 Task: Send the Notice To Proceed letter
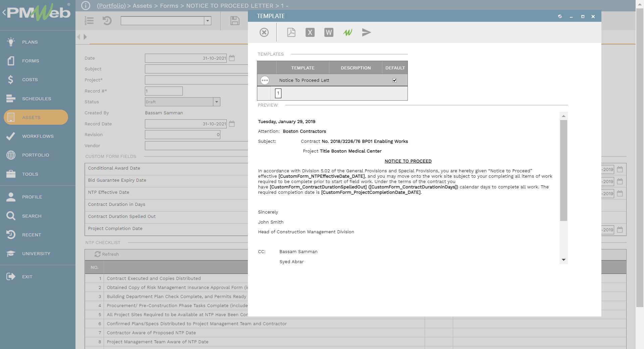pyautogui.click(x=367, y=33)
